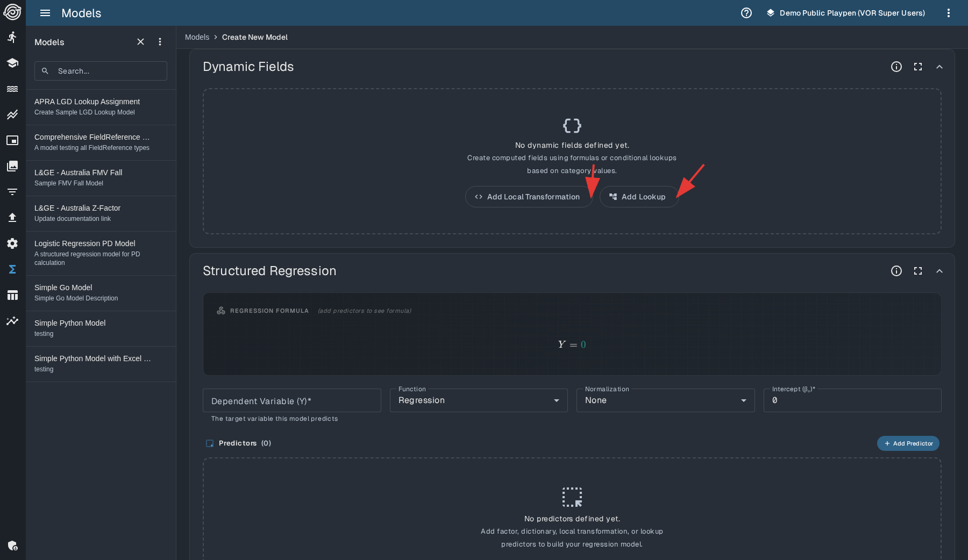
Task: Open Dynamic Fields info icon
Action: 896,67
